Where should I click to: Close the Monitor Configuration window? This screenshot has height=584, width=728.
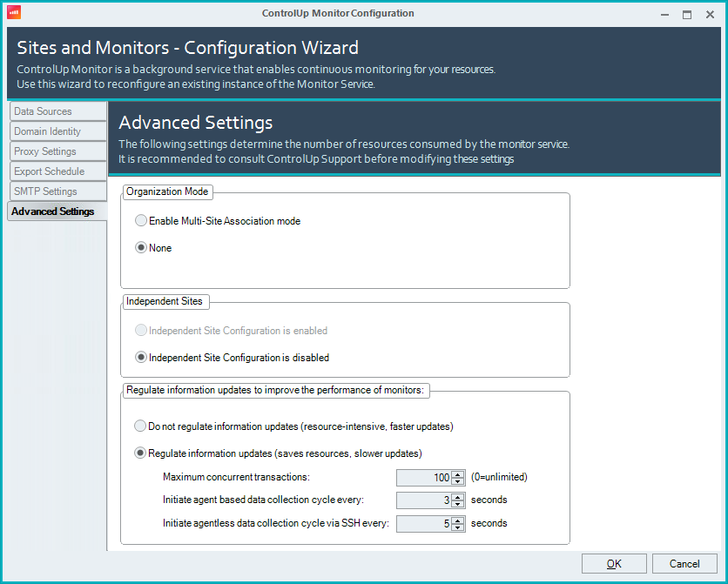pyautogui.click(x=710, y=15)
